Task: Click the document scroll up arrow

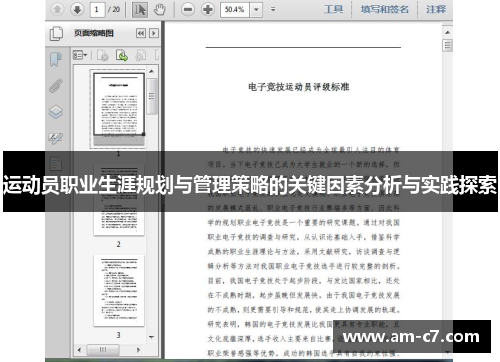Action: tap(447, 32)
